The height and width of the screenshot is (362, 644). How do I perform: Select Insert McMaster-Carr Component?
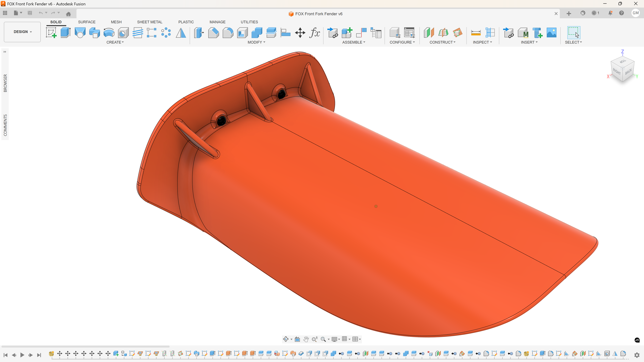pyautogui.click(x=523, y=33)
